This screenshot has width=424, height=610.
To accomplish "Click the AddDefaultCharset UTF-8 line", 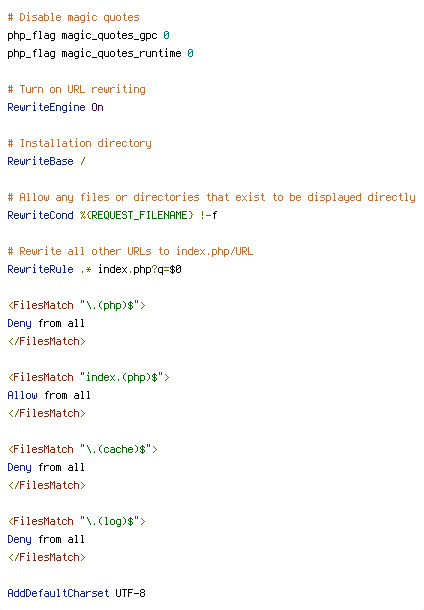I will coord(76,593).
